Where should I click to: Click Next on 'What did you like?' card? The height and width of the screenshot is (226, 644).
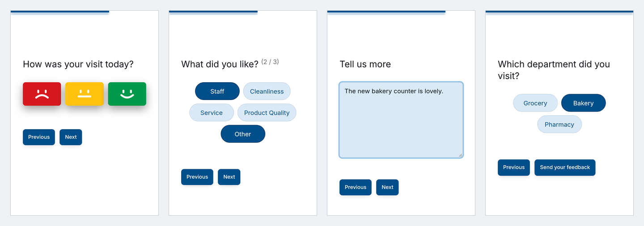pos(229,177)
